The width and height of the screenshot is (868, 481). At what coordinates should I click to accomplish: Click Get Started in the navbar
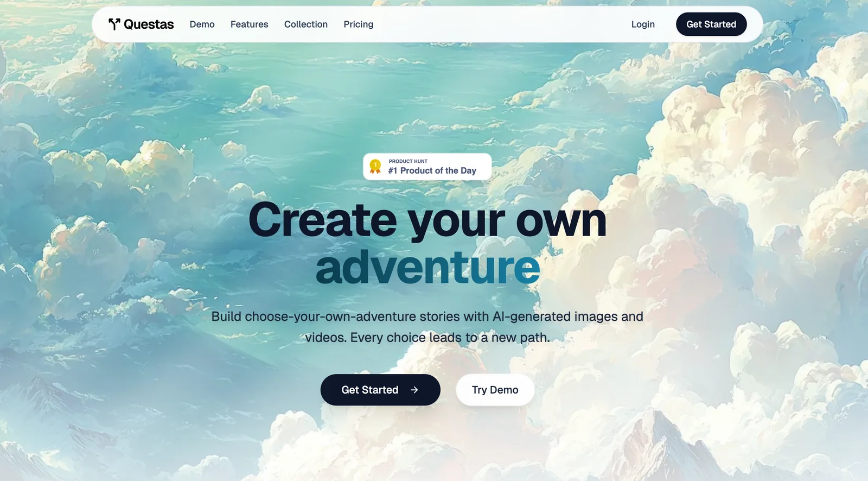tap(711, 24)
